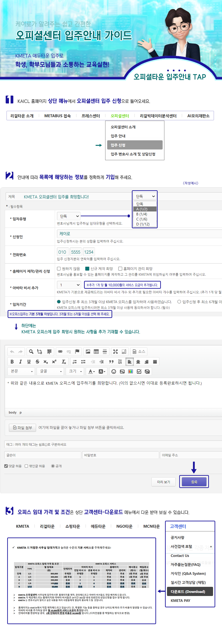The width and height of the screenshot is (222, 644).
Task: Select 'A (1/2)' in the dropdown list
Action: click(x=145, y=209)
